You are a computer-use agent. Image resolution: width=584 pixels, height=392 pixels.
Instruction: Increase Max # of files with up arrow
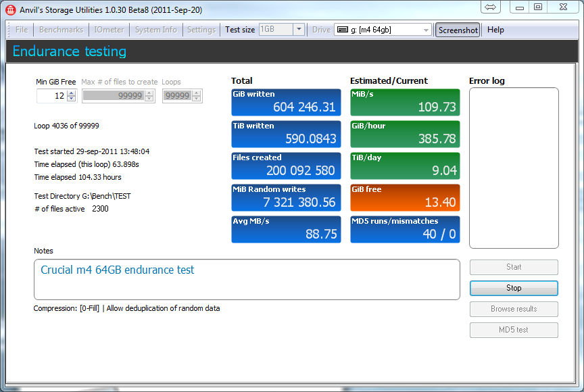(149, 93)
